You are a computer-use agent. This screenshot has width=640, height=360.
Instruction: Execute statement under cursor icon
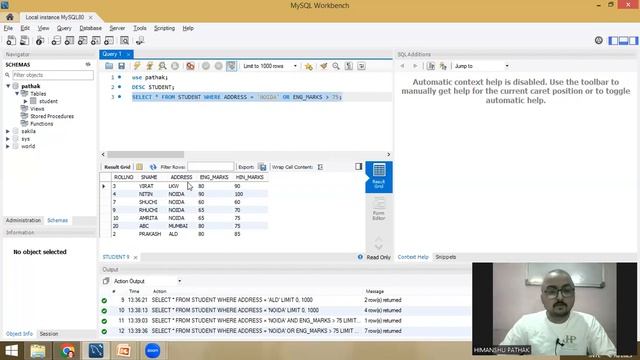point(150,66)
